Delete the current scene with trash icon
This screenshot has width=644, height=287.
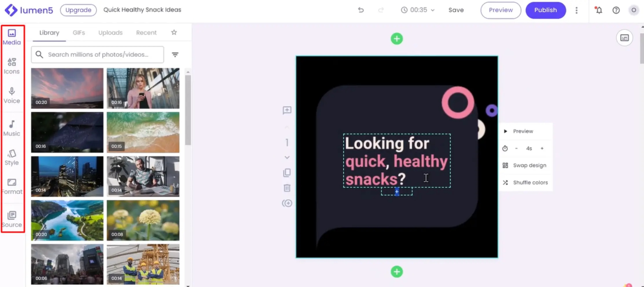point(287,188)
